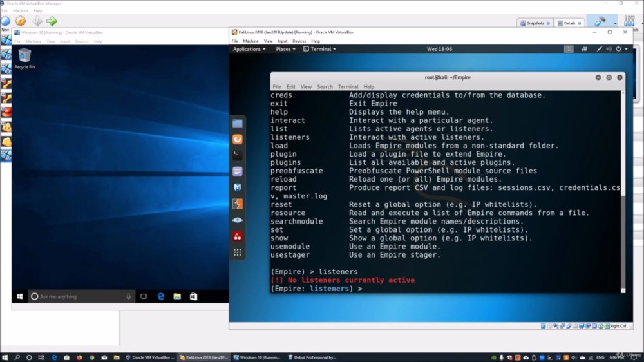The width and height of the screenshot is (644, 362).
Task: Click Kali top bar pen/recorder icon
Action: coord(599,49)
